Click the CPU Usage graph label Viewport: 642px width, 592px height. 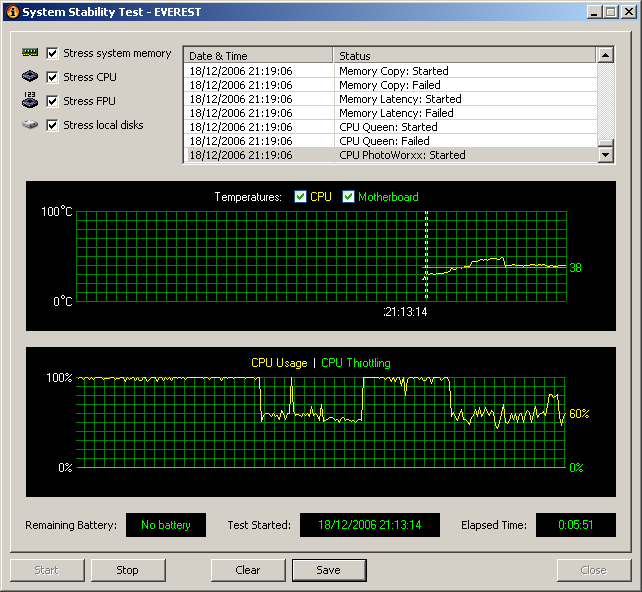[x=279, y=363]
